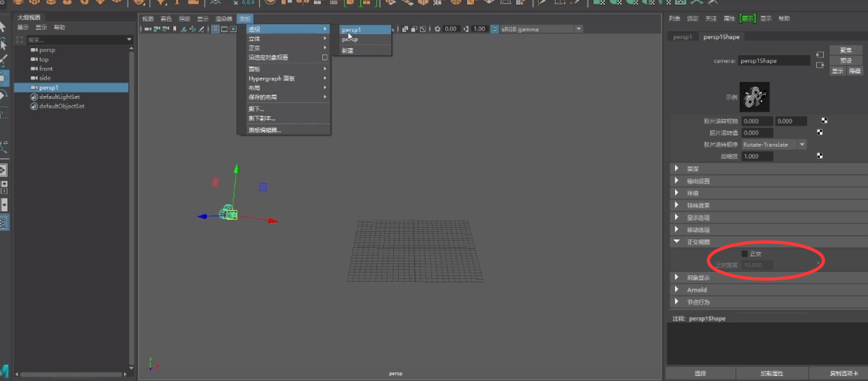Image resolution: width=868 pixels, height=381 pixels.
Task: Expand the Arnold section
Action: click(676, 289)
